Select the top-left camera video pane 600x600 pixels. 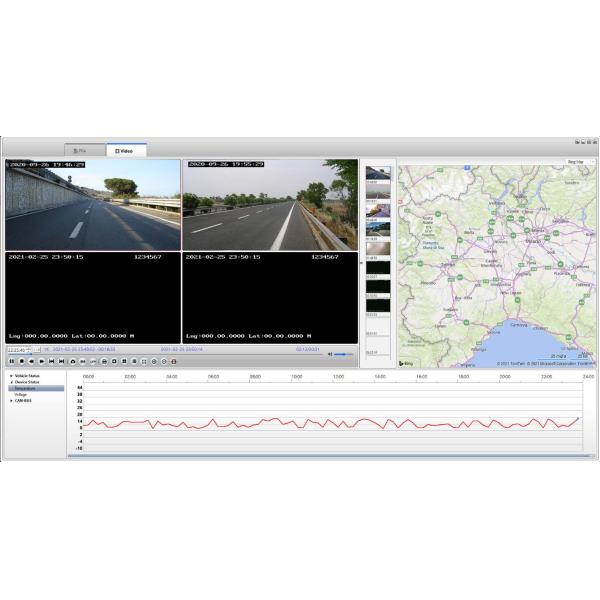tap(93, 204)
